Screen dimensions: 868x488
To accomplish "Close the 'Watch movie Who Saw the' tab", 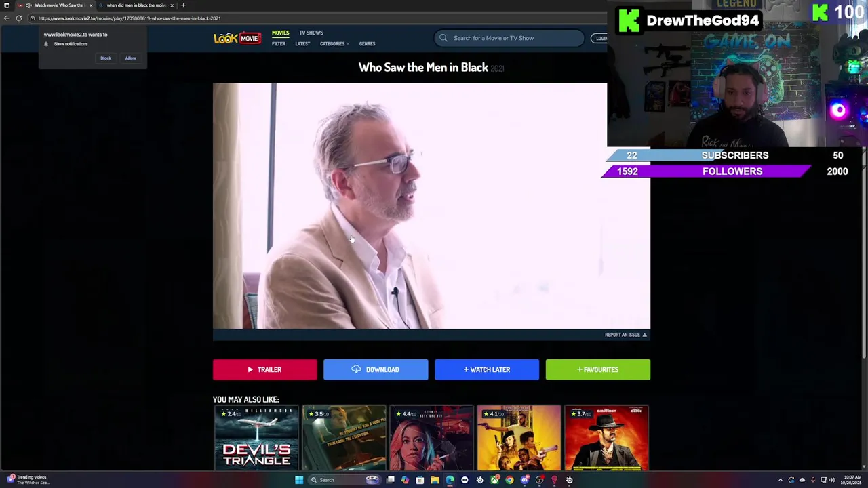I will [91, 5].
